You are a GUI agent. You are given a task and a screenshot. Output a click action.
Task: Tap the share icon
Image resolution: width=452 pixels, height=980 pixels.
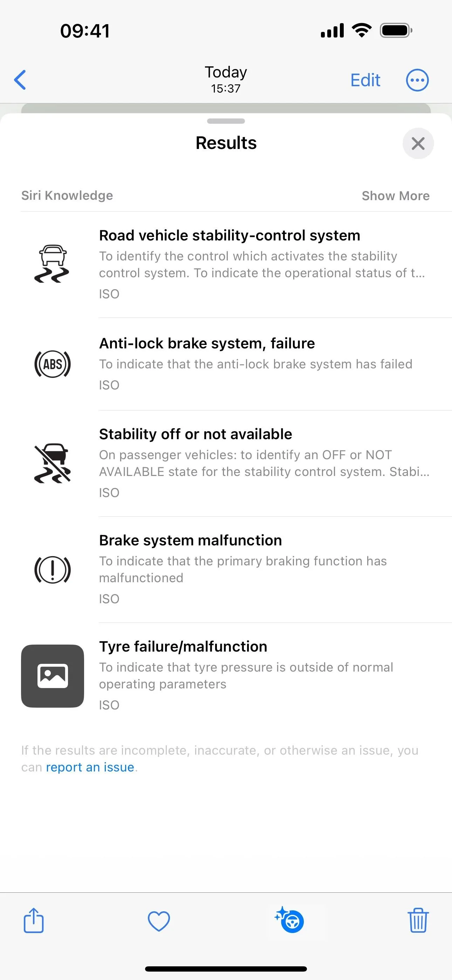34,920
